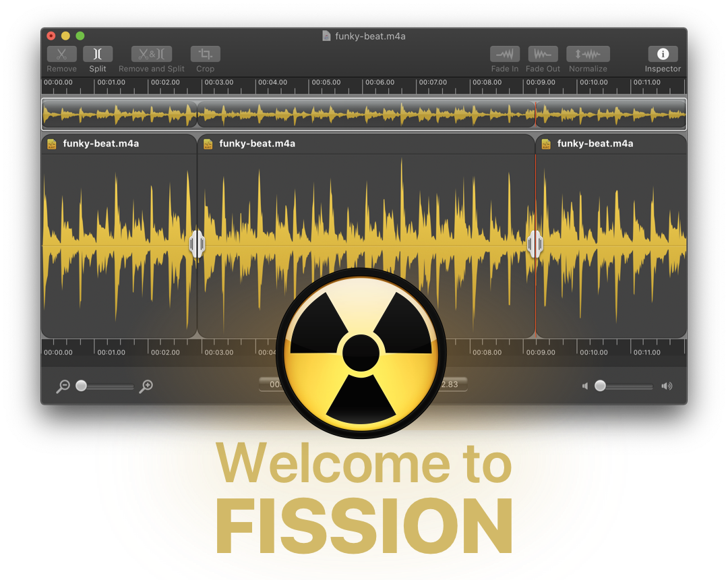Click 00:02.00 on the top ruler
The image size is (728, 580).
[x=165, y=82]
